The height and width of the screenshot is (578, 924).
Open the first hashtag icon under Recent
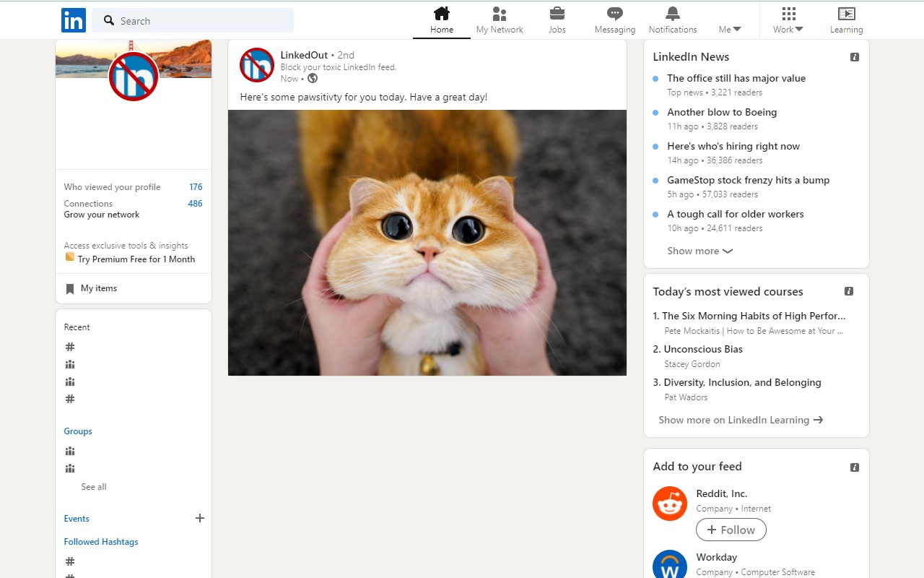(x=70, y=347)
